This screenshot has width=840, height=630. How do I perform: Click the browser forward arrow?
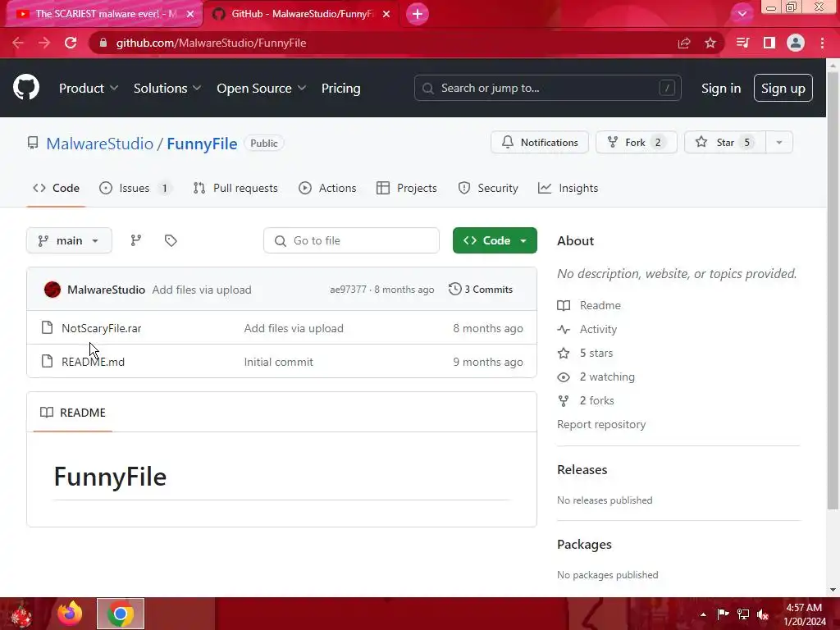(x=44, y=43)
